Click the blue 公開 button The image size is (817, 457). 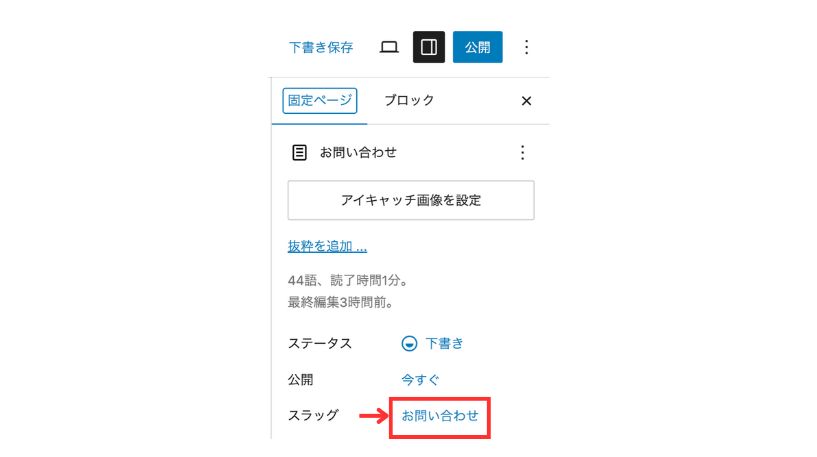[477, 47]
